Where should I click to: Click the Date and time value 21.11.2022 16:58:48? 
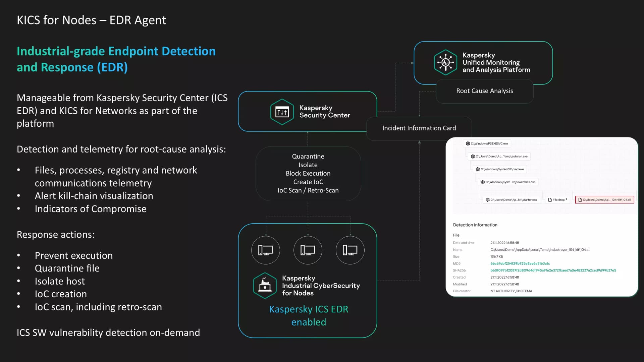click(504, 243)
